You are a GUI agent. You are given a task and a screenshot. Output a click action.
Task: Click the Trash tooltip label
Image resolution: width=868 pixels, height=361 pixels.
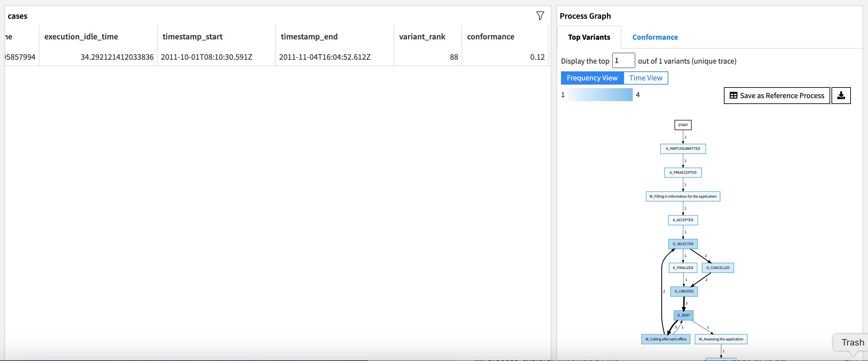click(852, 342)
